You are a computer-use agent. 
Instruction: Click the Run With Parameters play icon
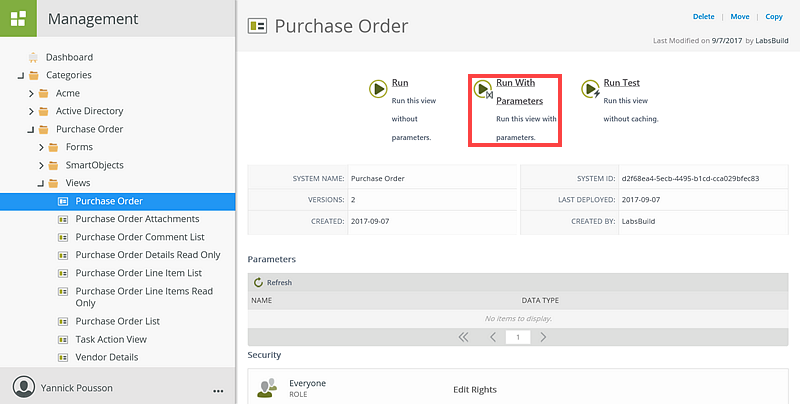tap(483, 89)
